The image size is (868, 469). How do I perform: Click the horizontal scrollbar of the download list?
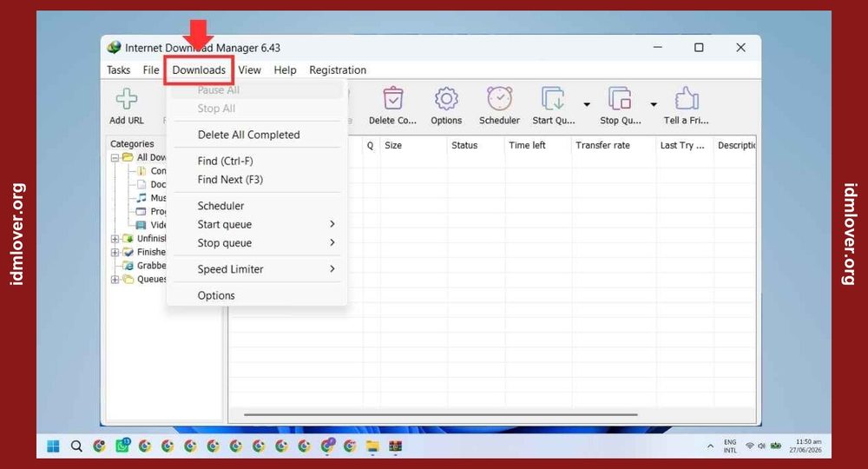click(x=441, y=414)
